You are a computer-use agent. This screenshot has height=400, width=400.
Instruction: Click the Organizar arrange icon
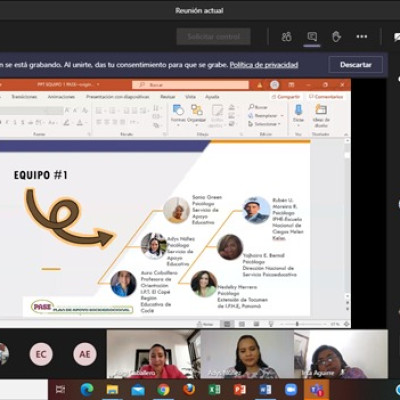(x=197, y=113)
